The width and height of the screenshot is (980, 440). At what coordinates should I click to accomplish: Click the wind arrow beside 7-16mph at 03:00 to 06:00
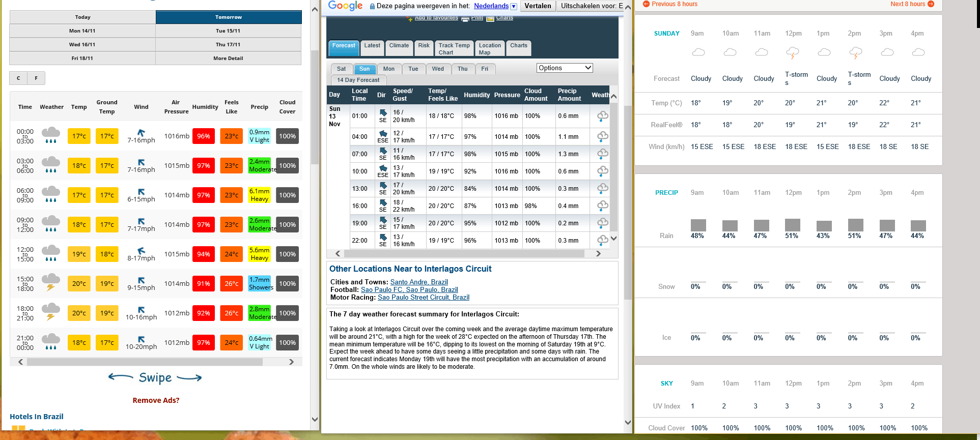pos(142,162)
